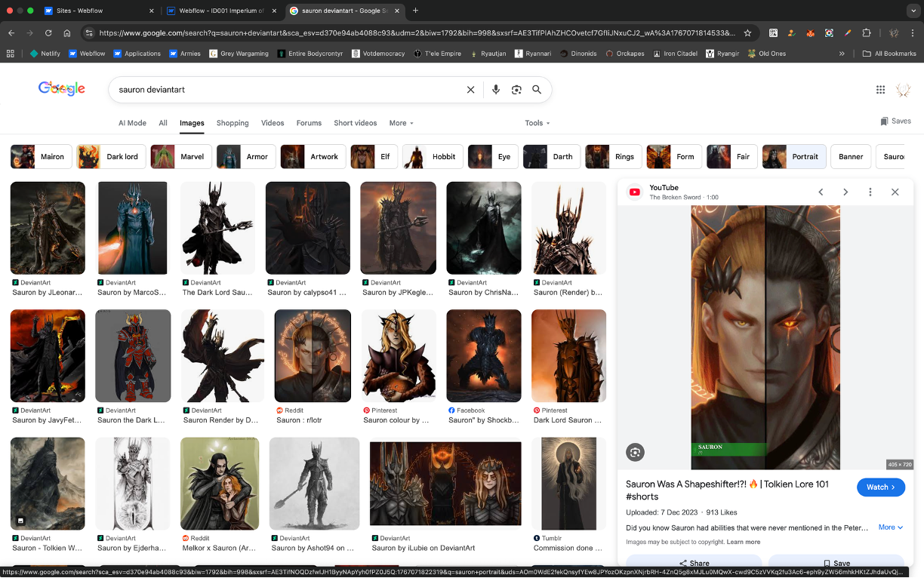This screenshot has width=924, height=578.
Task: Switch to the Webflow ID001 Imperium tab
Action: click(x=223, y=11)
